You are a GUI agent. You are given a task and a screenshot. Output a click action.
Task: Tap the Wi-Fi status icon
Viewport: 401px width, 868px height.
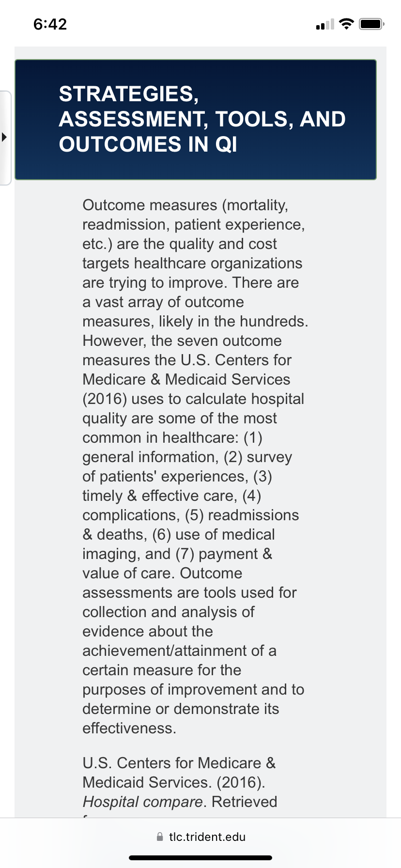pos(346,24)
